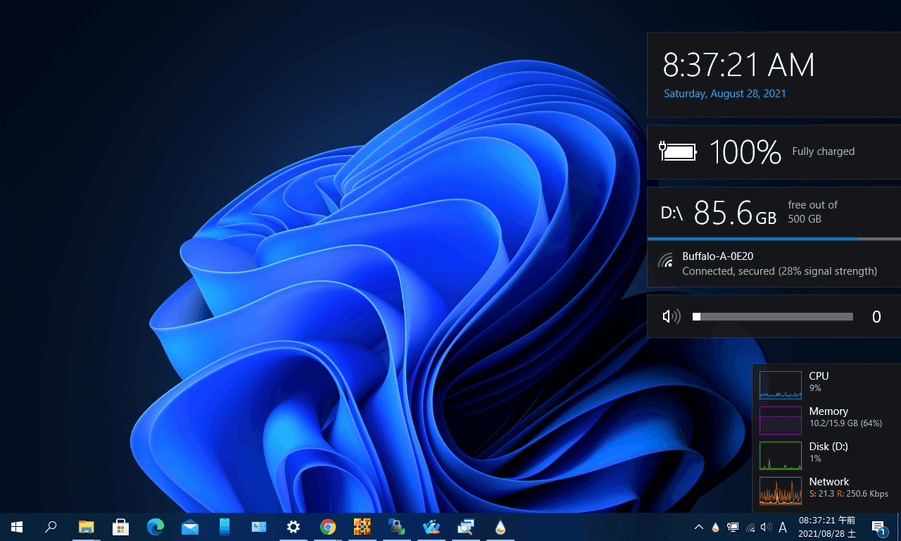Launch Microsoft Edge browser

(155, 527)
